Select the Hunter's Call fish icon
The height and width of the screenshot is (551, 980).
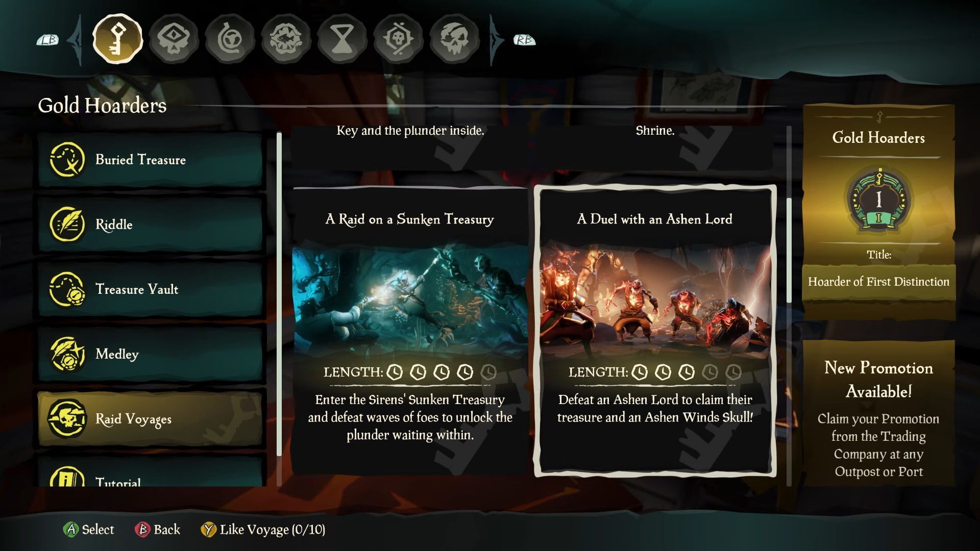287,38
